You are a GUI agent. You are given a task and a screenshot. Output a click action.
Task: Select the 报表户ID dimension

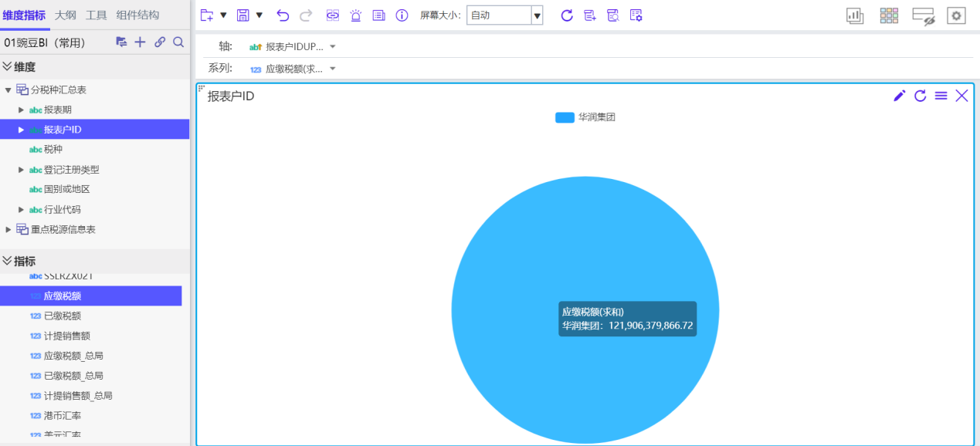(x=63, y=130)
